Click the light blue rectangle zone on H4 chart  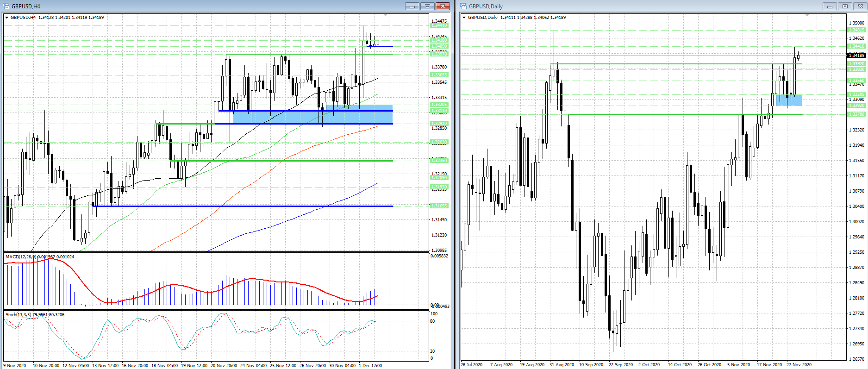point(313,117)
